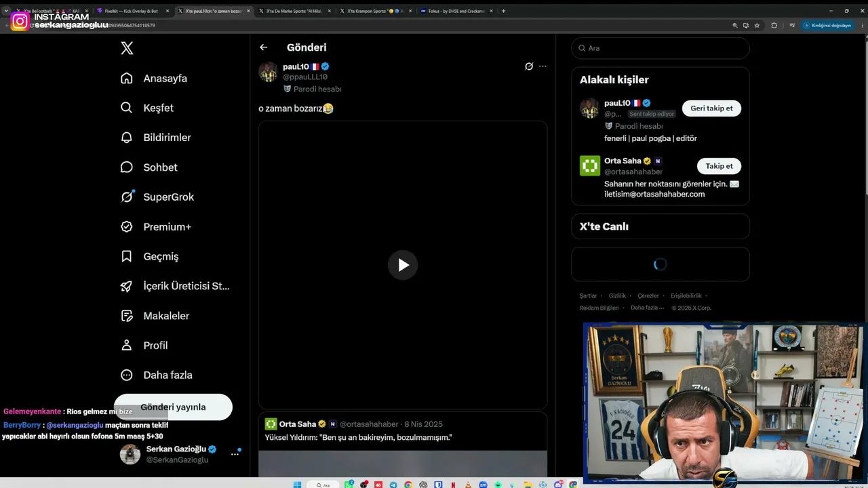The width and height of the screenshot is (868, 488).
Task: Open File Explorer from the taskbar
Action: point(527,485)
